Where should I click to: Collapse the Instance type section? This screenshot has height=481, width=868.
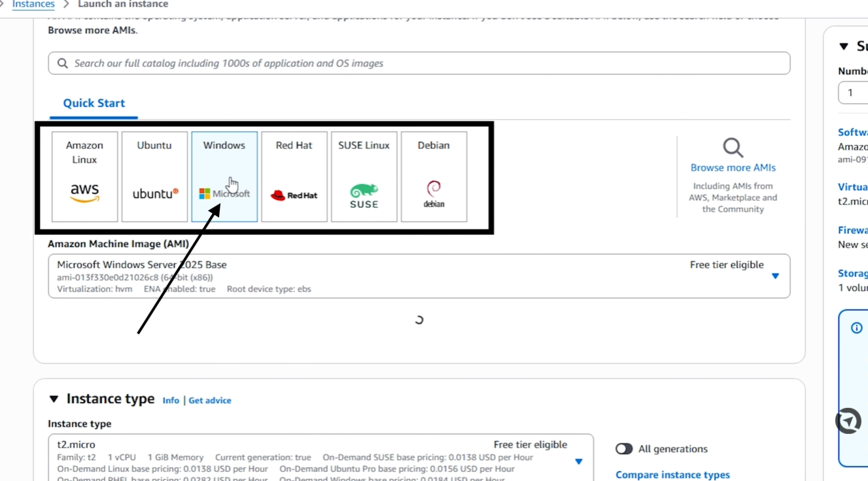[54, 399]
